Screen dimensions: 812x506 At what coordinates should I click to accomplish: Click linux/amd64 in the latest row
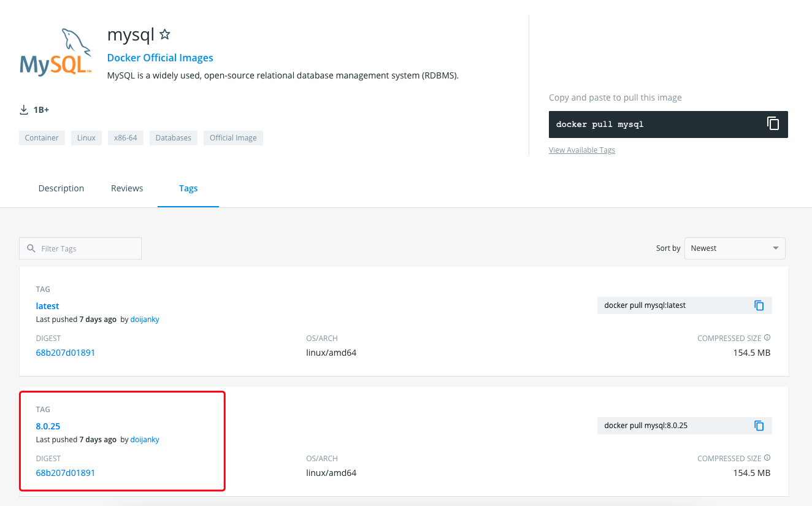(x=331, y=353)
